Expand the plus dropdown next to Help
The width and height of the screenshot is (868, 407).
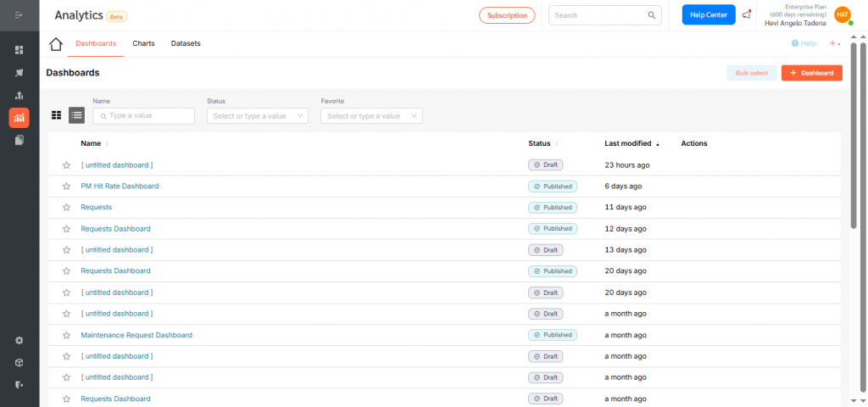[x=835, y=43]
